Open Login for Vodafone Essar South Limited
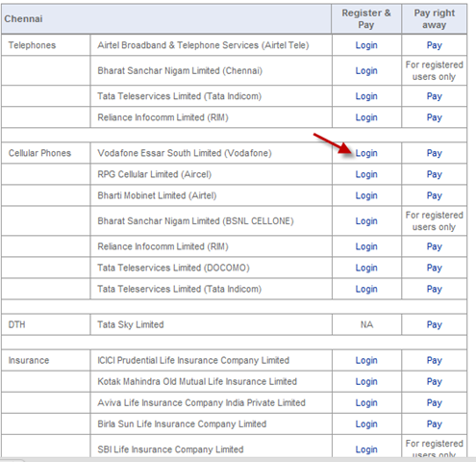The width and height of the screenshot is (476, 462). [366, 153]
